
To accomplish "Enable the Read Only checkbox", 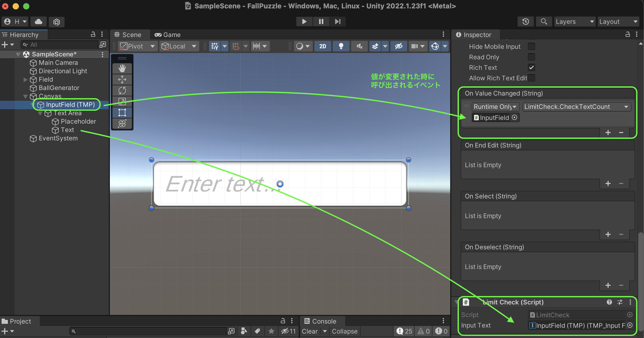I will tap(532, 57).
